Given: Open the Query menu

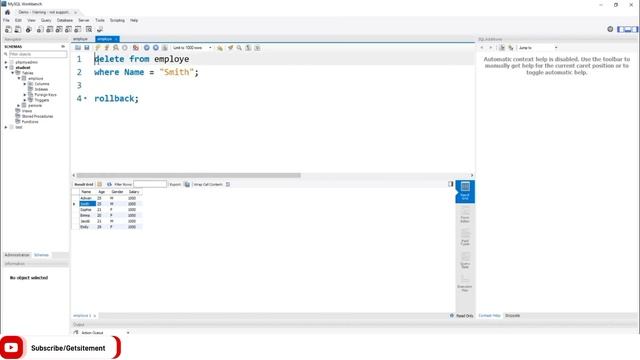Looking at the screenshot, I should 46,20.
